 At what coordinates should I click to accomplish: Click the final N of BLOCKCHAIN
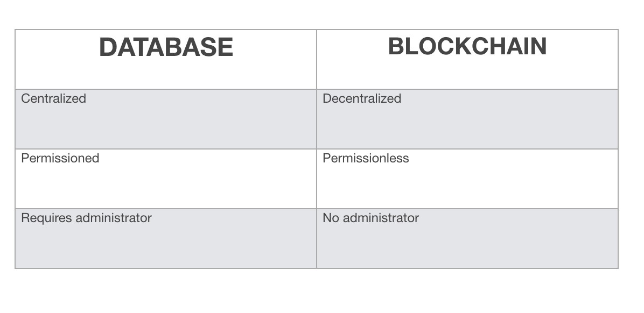(x=538, y=46)
